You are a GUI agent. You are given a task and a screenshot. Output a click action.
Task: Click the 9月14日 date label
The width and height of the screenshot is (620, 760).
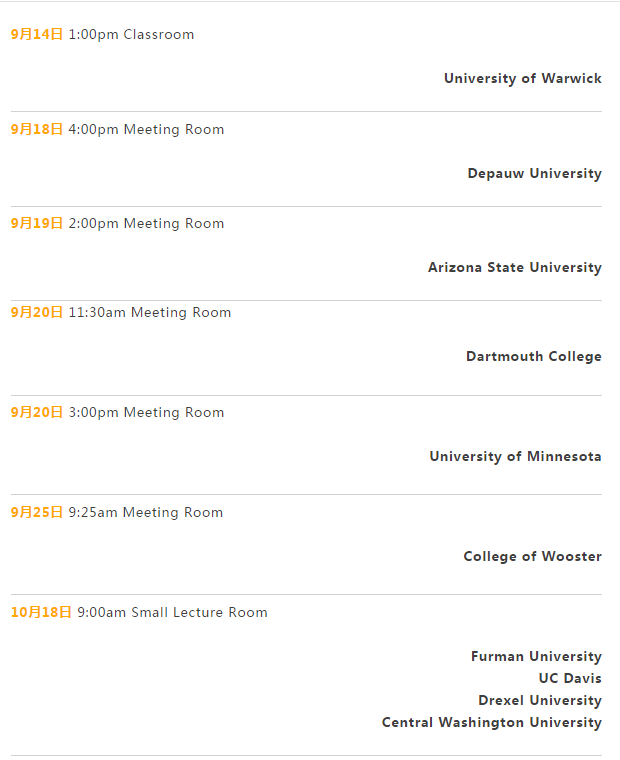(37, 34)
